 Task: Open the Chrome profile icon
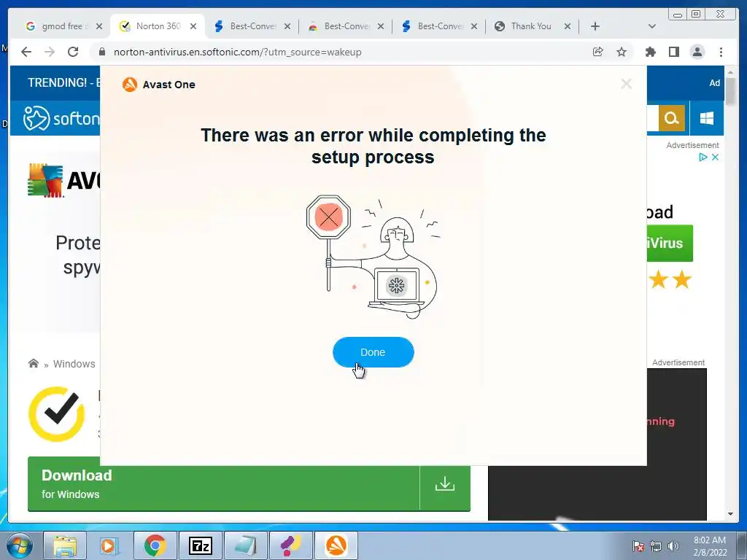pos(697,52)
